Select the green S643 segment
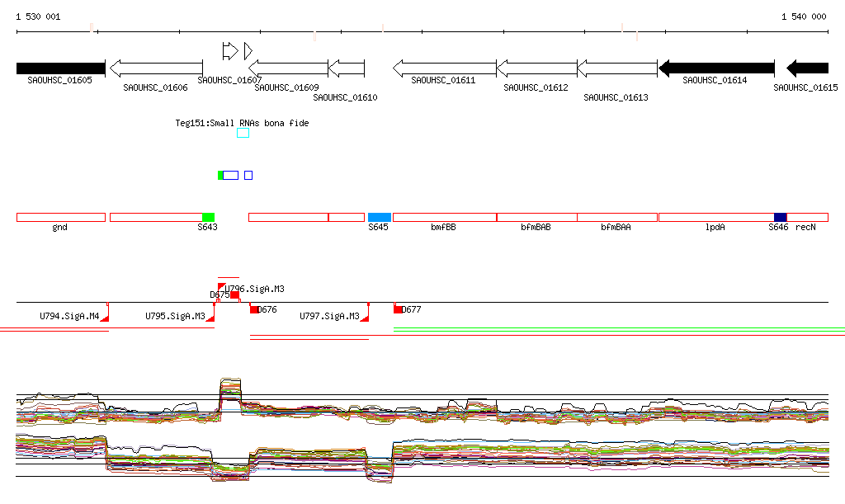This screenshot has width=845, height=504. tap(208, 217)
